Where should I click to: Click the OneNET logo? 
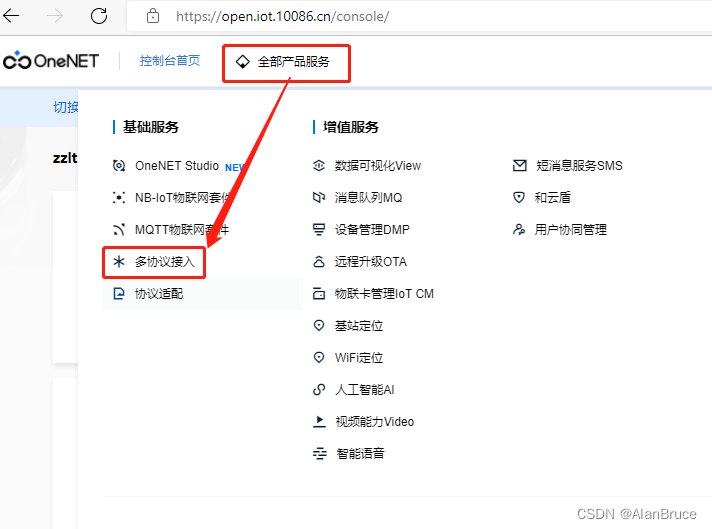click(51, 60)
